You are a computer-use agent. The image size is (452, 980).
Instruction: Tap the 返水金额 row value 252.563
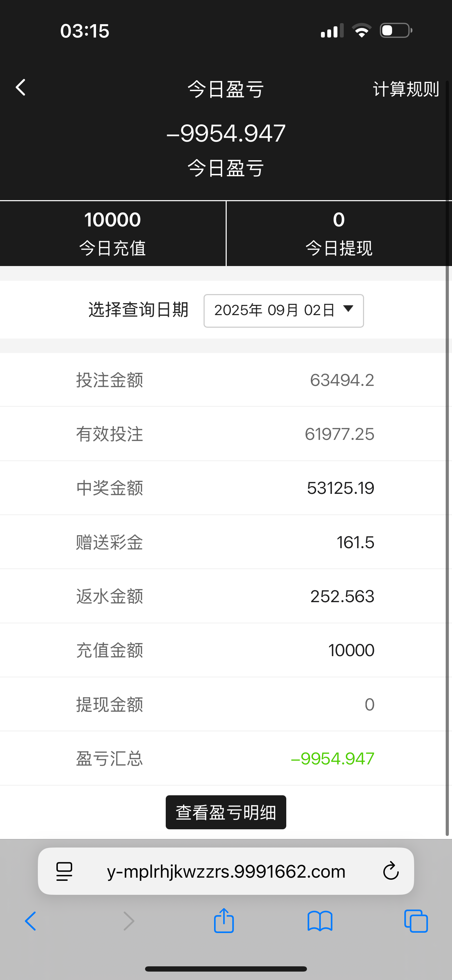342,597
